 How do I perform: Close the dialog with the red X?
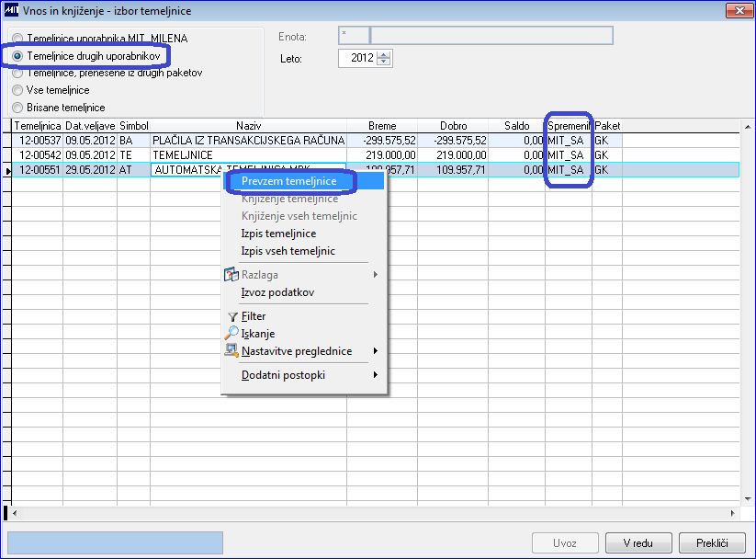tap(739, 10)
